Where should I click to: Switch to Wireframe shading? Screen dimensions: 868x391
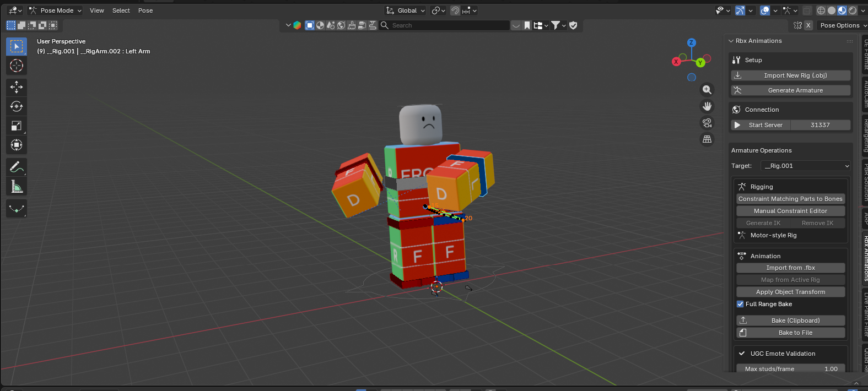(821, 10)
